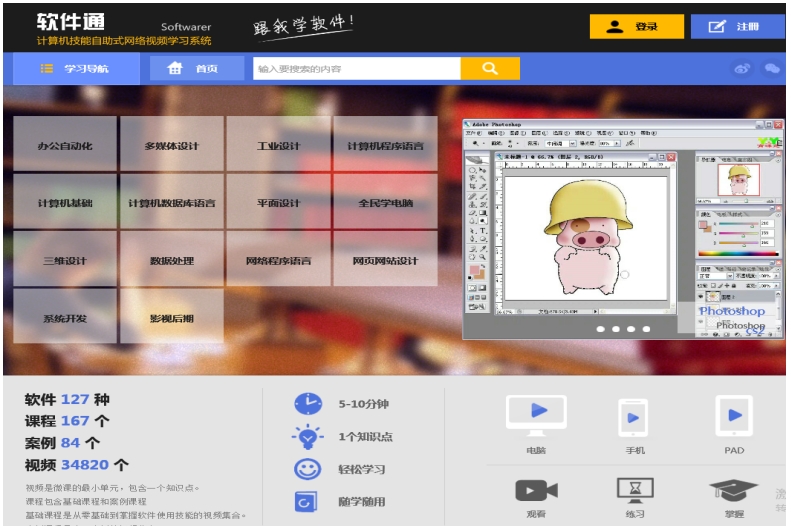Switch to the first carousel slide dot
Image resolution: width=791 pixels, height=532 pixels.
[x=601, y=329]
